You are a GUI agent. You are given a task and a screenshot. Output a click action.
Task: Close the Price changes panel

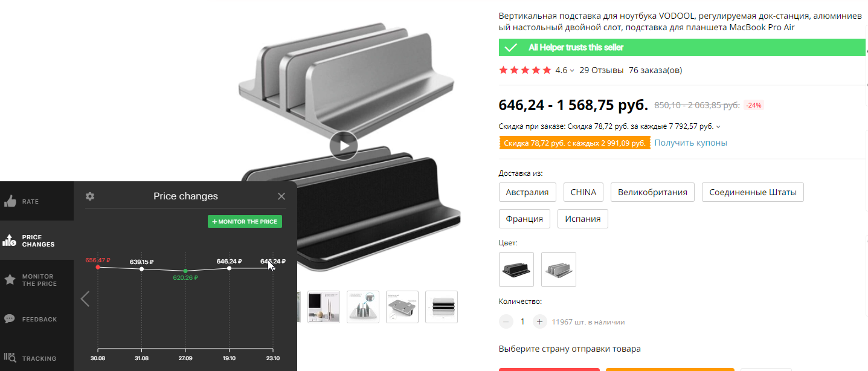[x=281, y=196]
